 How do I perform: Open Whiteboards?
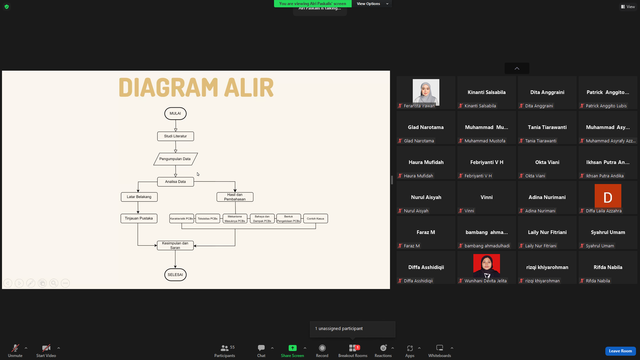click(x=440, y=350)
